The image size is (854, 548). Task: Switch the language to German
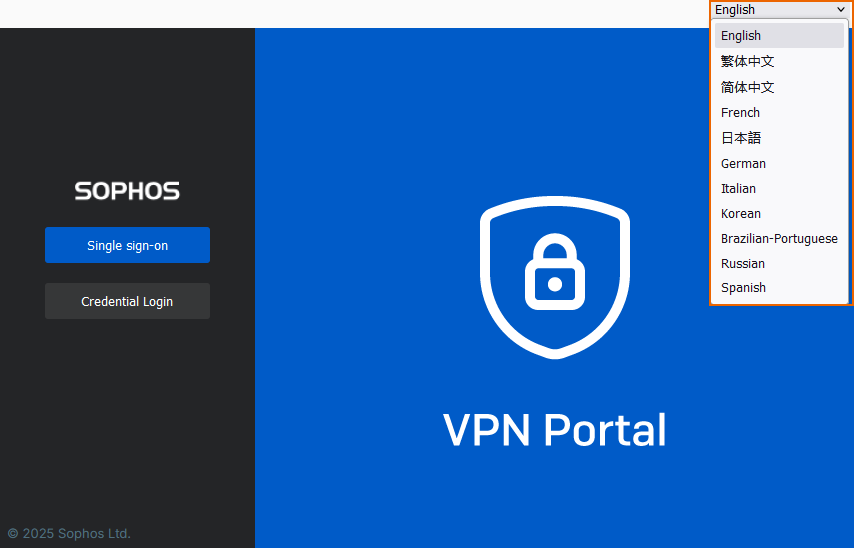pos(743,163)
